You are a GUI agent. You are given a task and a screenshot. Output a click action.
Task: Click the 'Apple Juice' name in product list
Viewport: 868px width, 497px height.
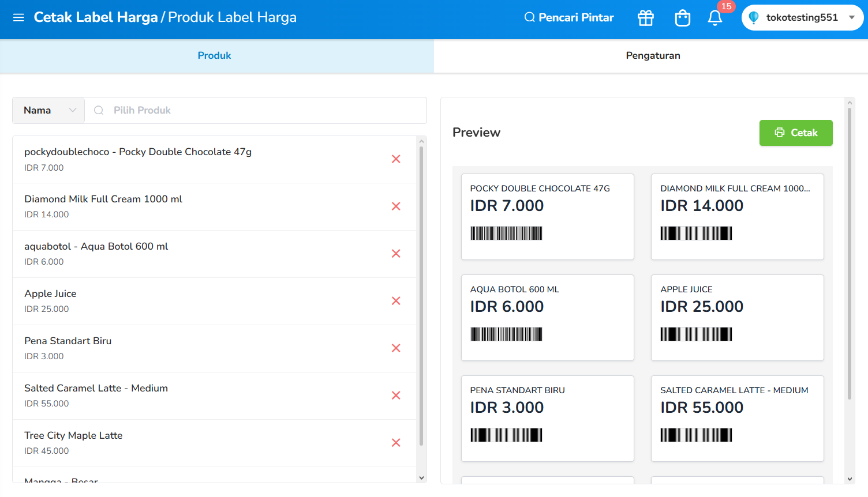[50, 293]
